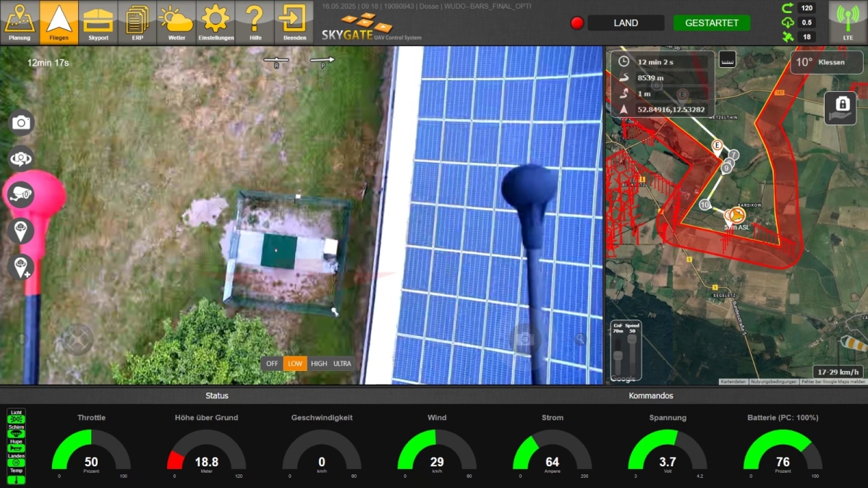Viewport: 868px width, 488px height.
Task: Click the rotate camera view icon
Action: click(x=21, y=158)
